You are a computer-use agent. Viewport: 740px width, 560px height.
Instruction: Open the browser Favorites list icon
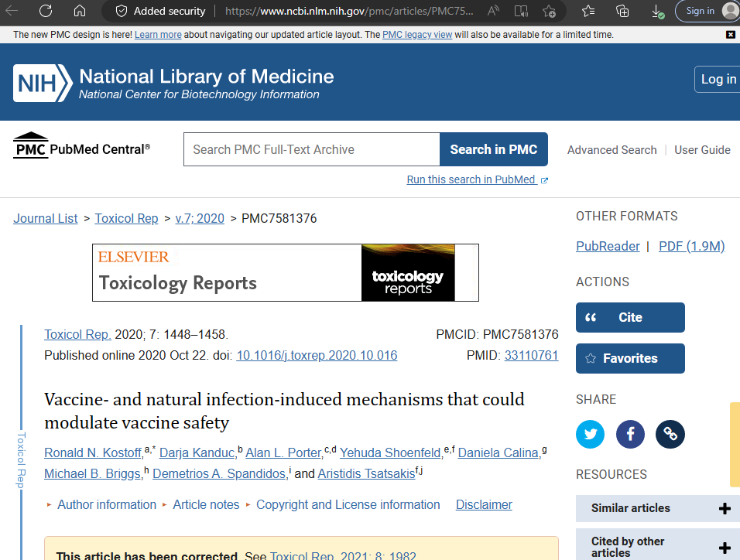(x=588, y=11)
